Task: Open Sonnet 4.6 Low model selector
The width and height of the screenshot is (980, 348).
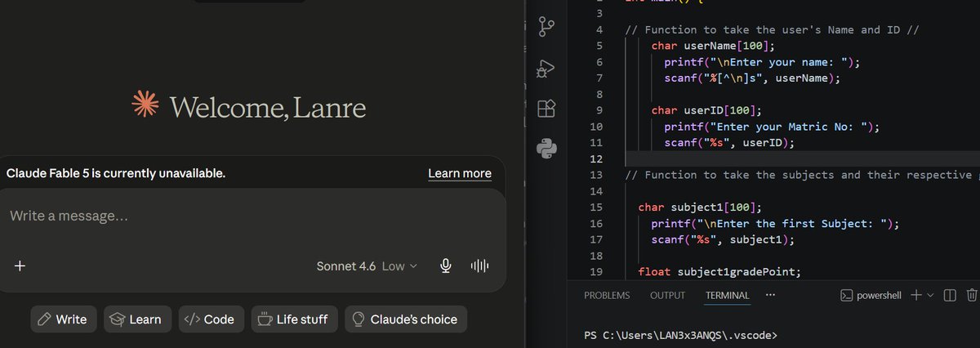Action: [x=367, y=265]
